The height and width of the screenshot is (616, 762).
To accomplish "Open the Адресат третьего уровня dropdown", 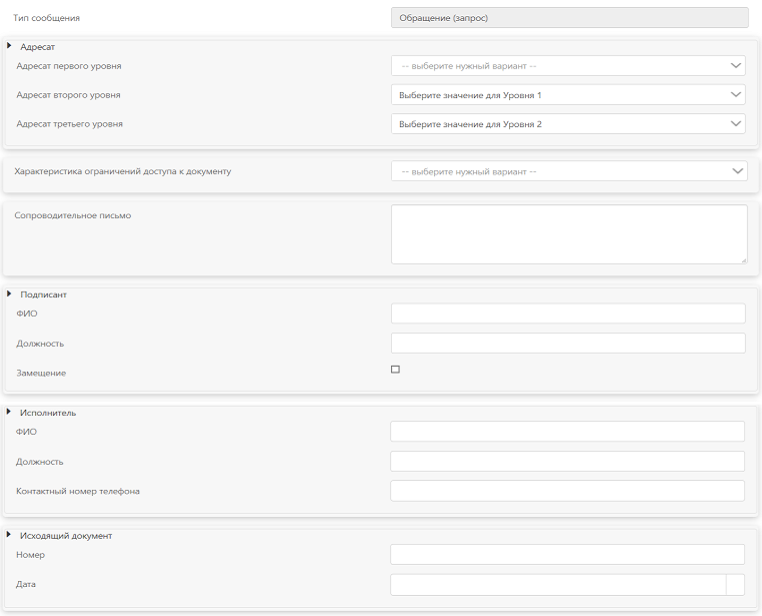I will tap(568, 124).
